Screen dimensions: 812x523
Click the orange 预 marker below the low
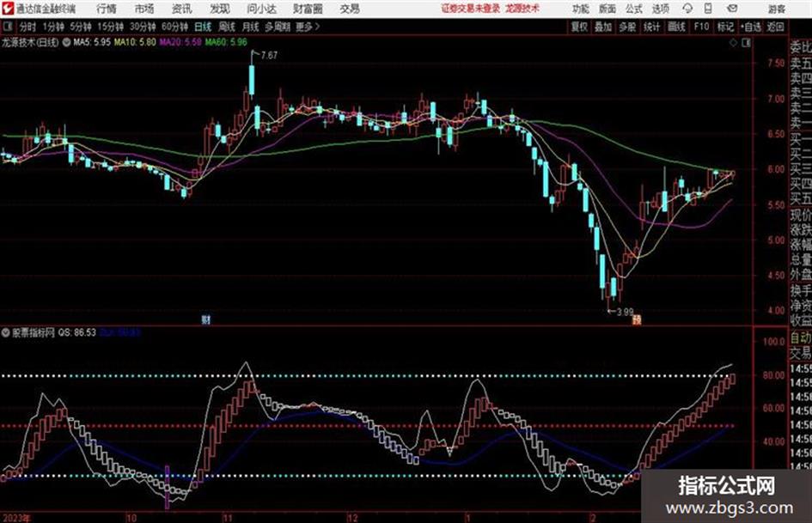tap(637, 320)
